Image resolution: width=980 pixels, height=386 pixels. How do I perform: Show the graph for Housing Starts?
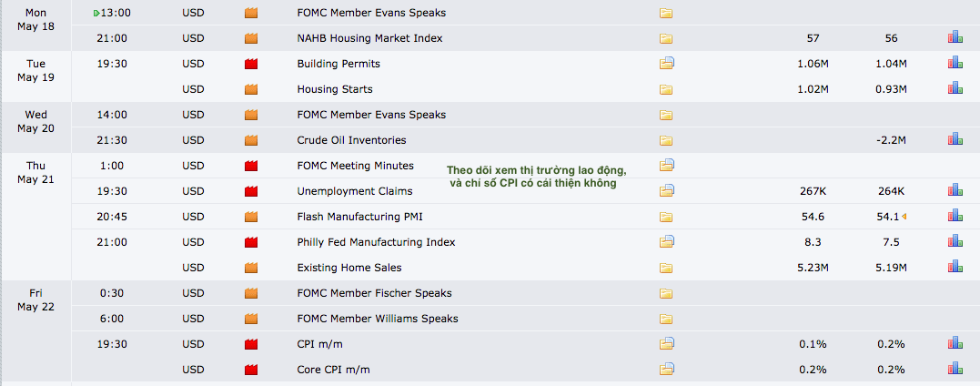(x=955, y=89)
